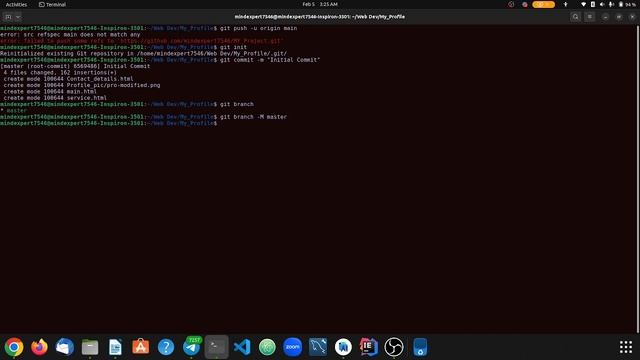
Task: Click the 'Reinitialized existing Git repository' line
Action: pyautogui.click(x=143, y=53)
